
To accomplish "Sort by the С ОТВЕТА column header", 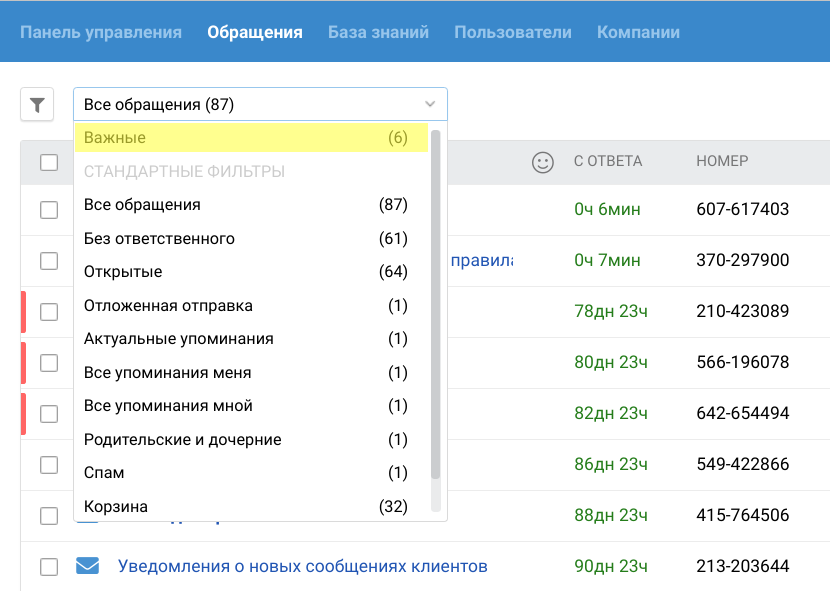I will coord(608,161).
